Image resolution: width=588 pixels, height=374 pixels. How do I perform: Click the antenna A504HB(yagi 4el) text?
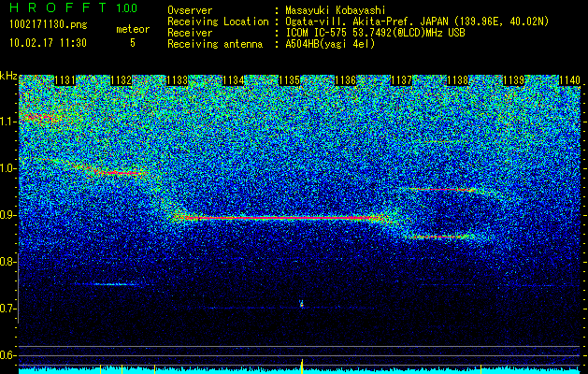coord(330,44)
